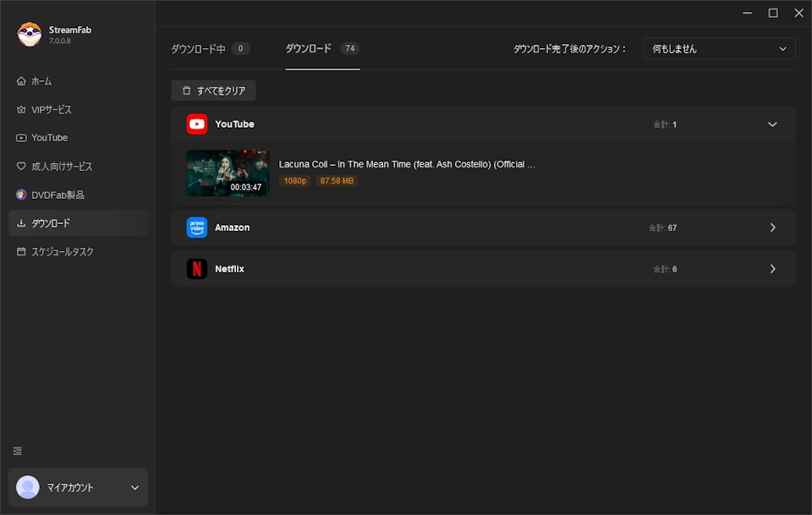Viewport: 812px width, 515px height.
Task: Open VIPサービス in the sidebar
Action: tap(51, 110)
